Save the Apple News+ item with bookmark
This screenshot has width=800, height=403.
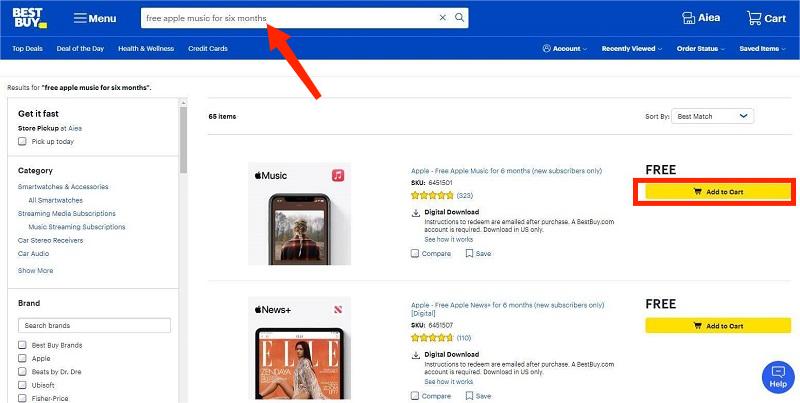(478, 396)
